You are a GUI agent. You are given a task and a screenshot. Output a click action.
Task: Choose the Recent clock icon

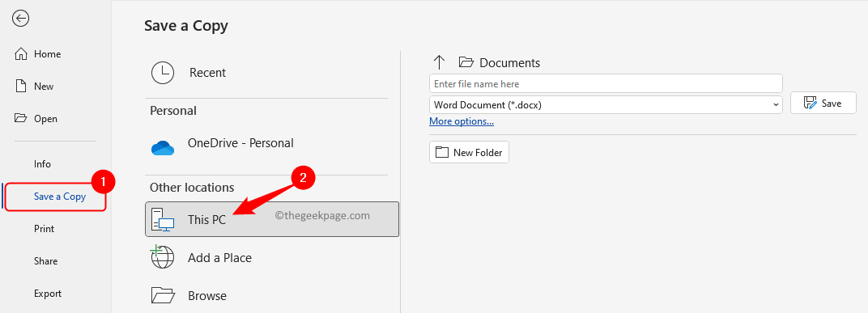(163, 73)
